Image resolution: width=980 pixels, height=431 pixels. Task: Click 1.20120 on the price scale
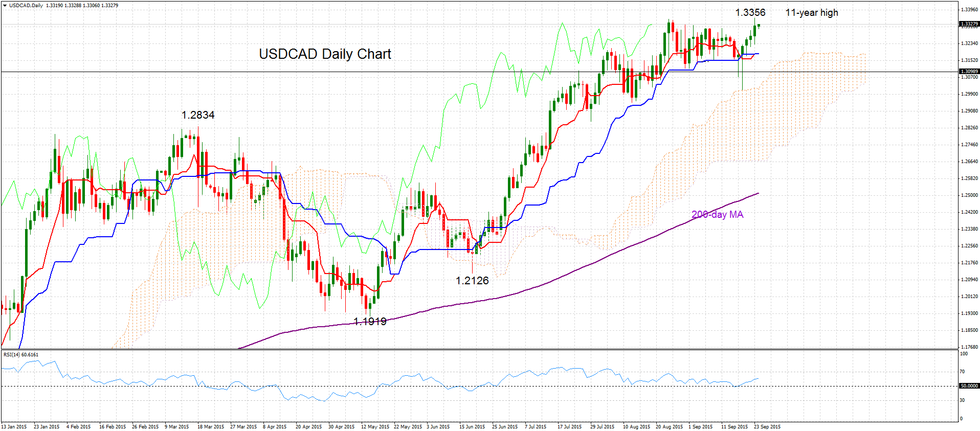tap(969, 297)
